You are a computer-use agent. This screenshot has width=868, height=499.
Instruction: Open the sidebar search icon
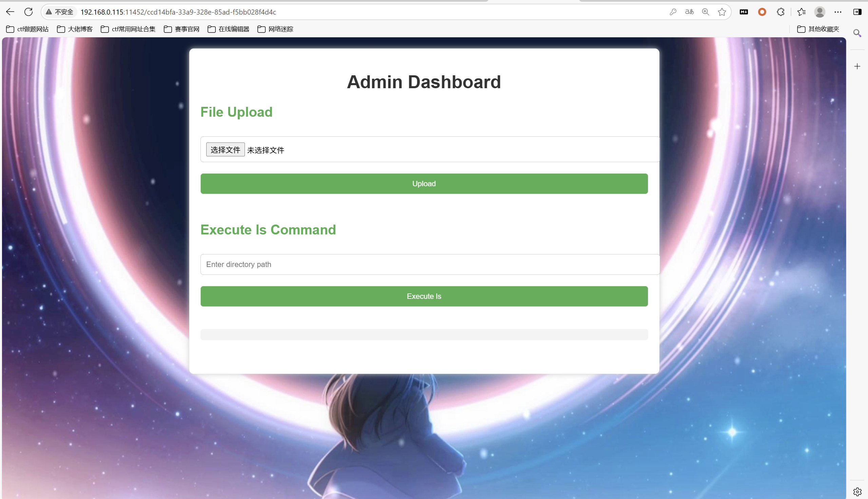click(x=857, y=33)
